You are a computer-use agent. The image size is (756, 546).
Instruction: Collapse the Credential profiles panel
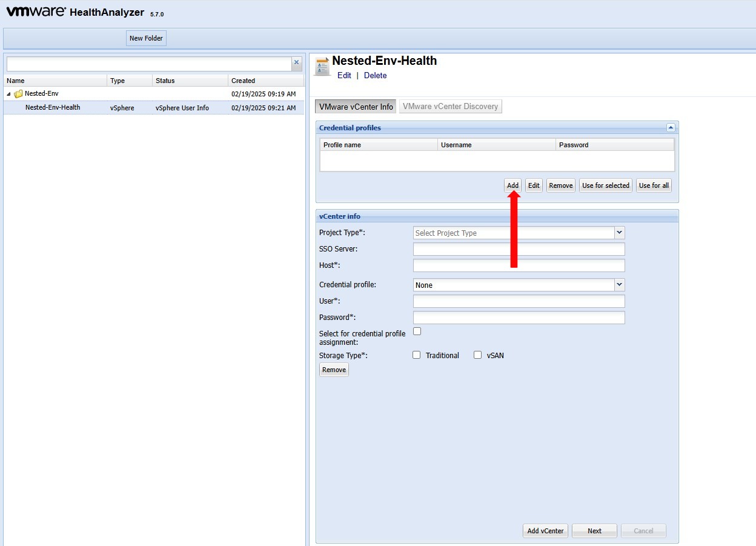pyautogui.click(x=671, y=127)
